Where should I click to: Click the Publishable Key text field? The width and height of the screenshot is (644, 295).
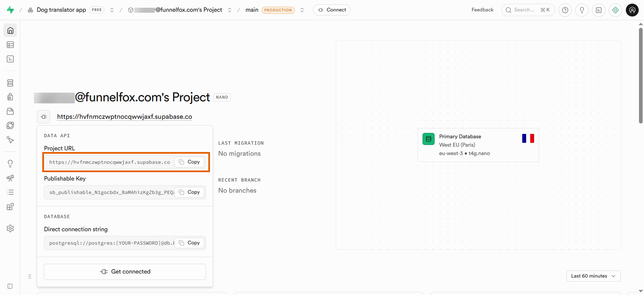[x=125, y=192]
